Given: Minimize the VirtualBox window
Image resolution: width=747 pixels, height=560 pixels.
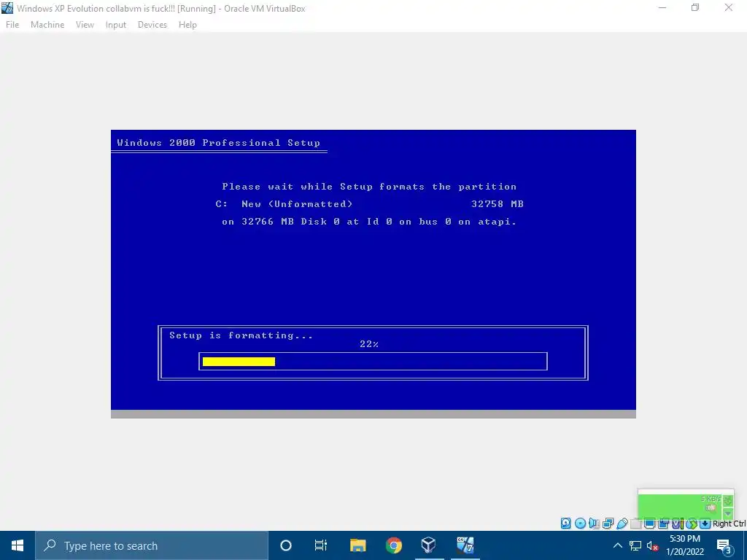Looking at the screenshot, I should [x=662, y=8].
